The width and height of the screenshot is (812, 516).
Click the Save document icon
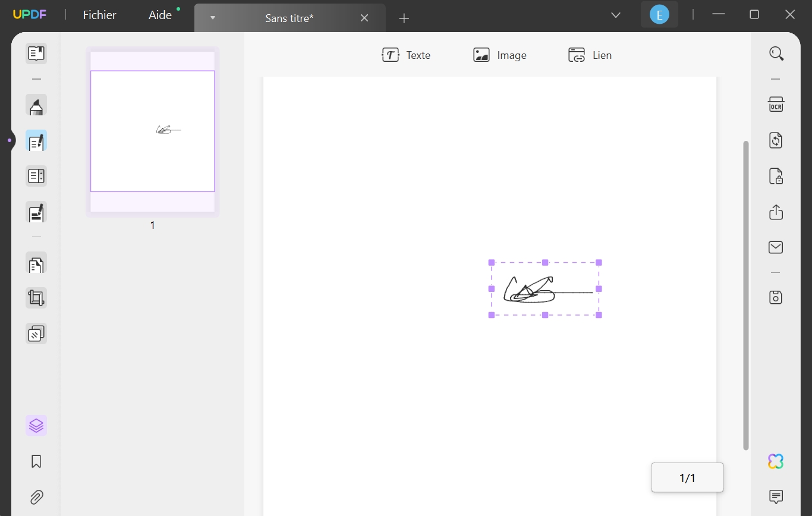pos(776,297)
